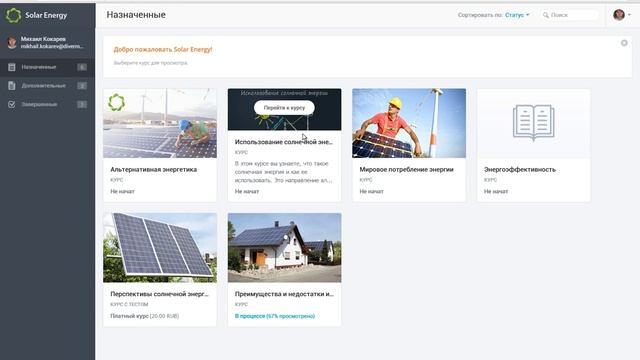640x360 pixels.
Task: Click the Энергоэффективность course title
Action: (520, 169)
